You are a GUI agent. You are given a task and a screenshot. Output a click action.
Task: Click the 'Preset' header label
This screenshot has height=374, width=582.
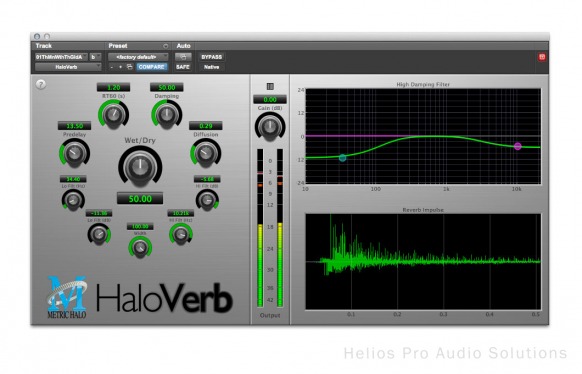[118, 46]
